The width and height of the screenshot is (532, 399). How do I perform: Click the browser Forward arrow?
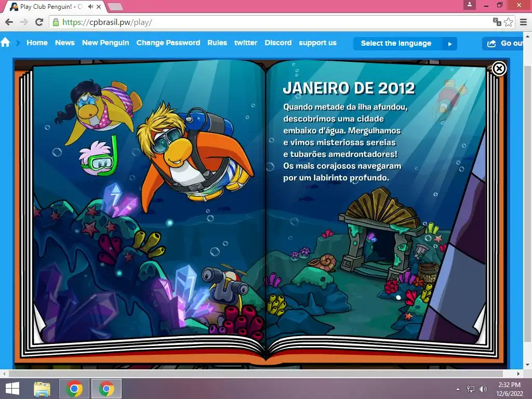pyautogui.click(x=24, y=22)
